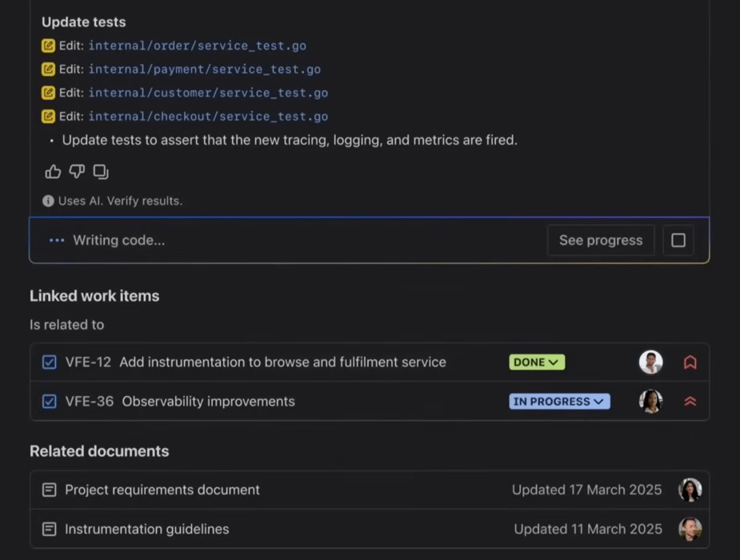The height and width of the screenshot is (560, 740).
Task: Open the IN PROGRESS status dropdown
Action: click(558, 401)
